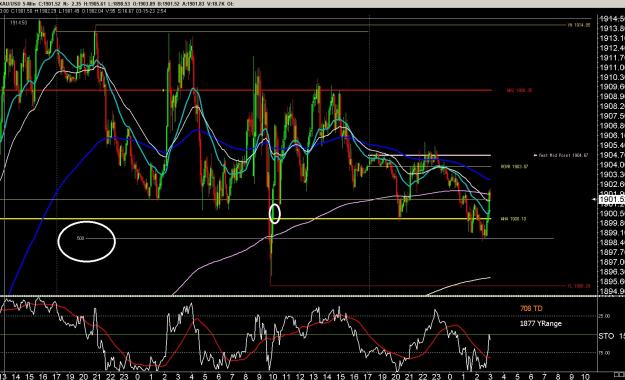Click the hour 11 time axis label

286,376
